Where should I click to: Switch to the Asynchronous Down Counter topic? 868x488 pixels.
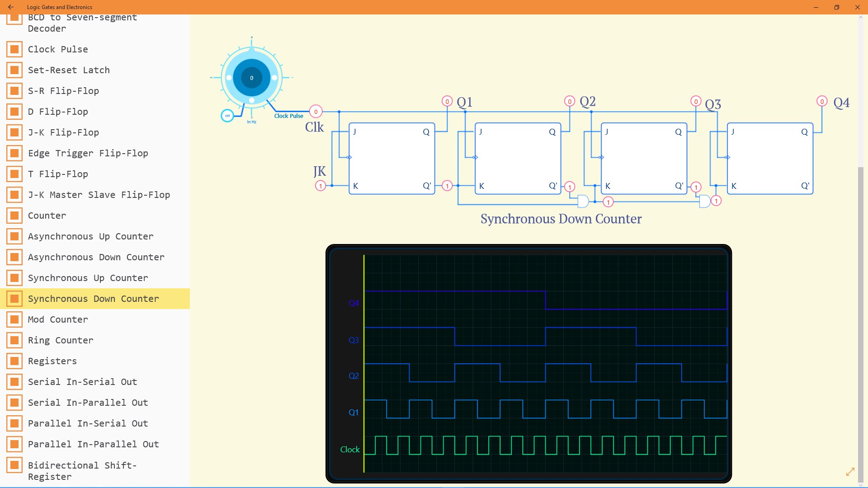[x=14, y=257]
